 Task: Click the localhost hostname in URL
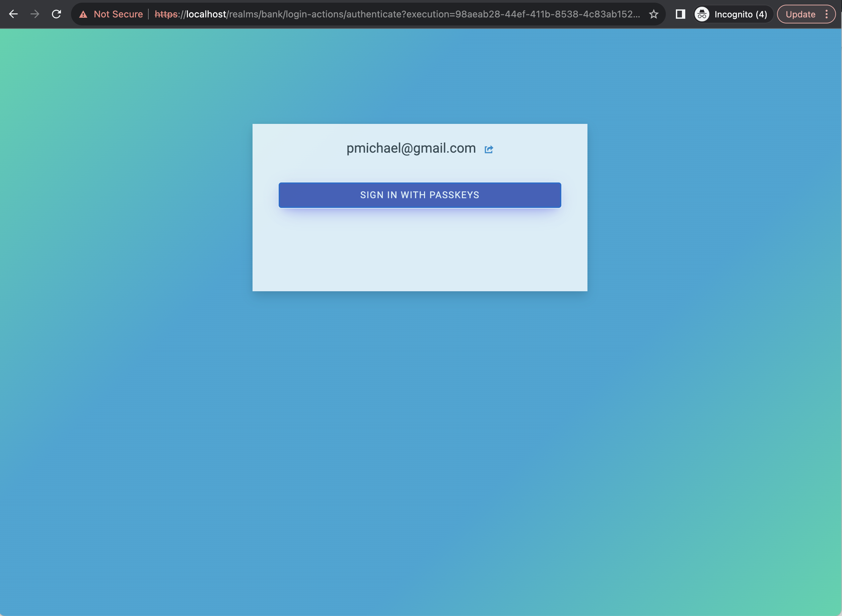pyautogui.click(x=206, y=14)
